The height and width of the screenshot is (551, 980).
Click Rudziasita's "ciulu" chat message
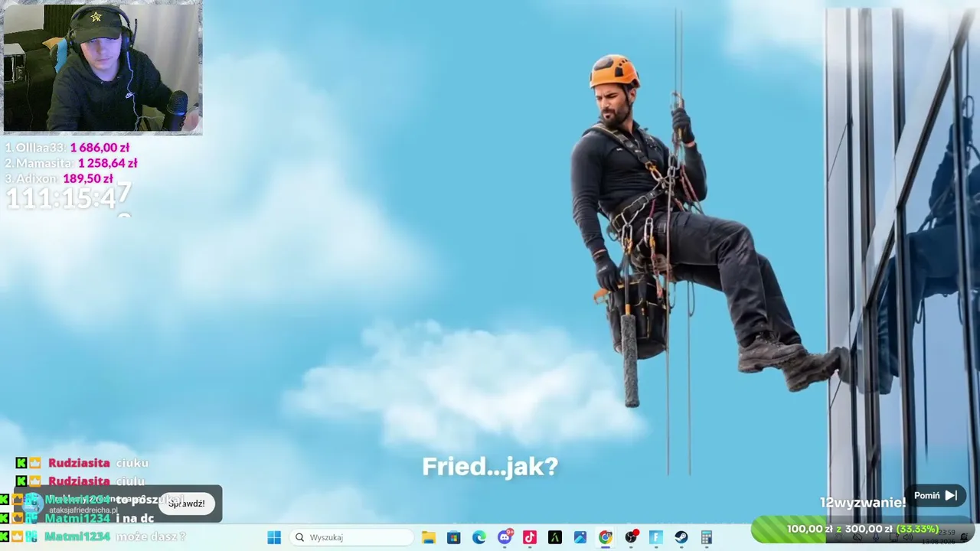coord(130,481)
